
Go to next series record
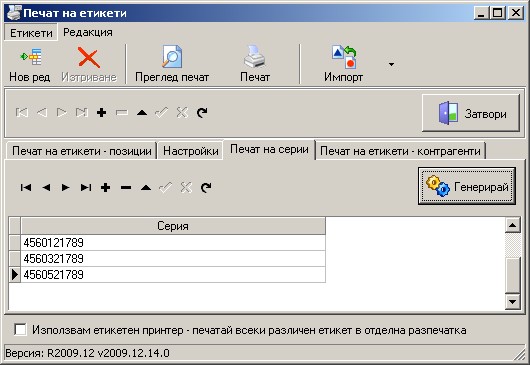click(x=66, y=187)
